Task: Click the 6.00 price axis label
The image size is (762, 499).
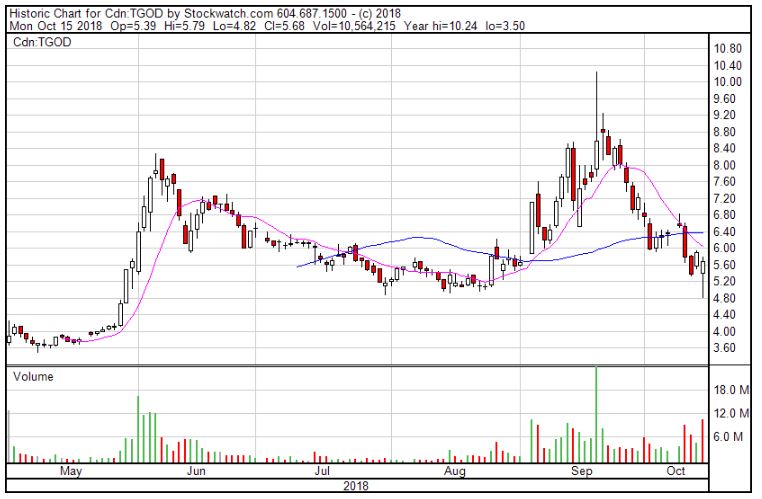Action: [727, 248]
